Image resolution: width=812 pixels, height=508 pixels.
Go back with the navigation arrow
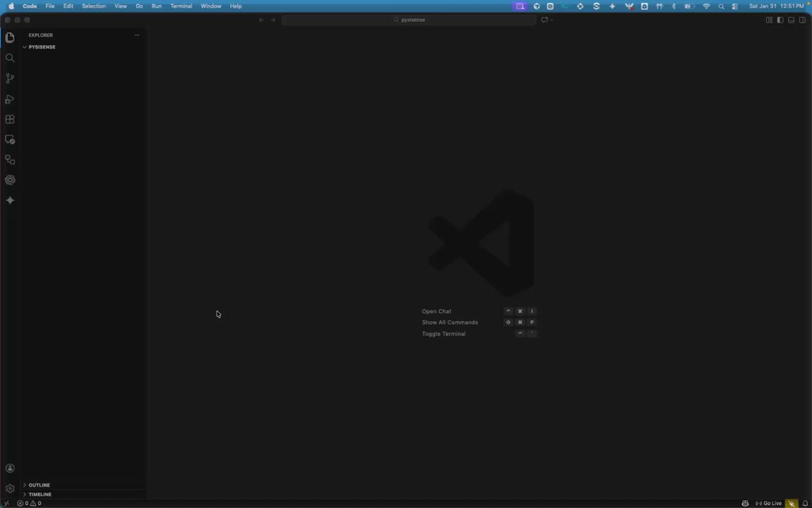pyautogui.click(x=261, y=20)
